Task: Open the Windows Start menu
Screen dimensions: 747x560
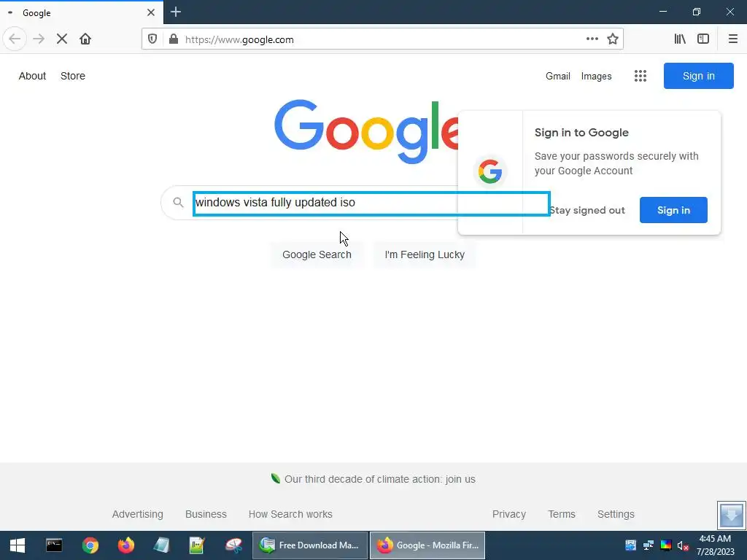Action: 18,545
